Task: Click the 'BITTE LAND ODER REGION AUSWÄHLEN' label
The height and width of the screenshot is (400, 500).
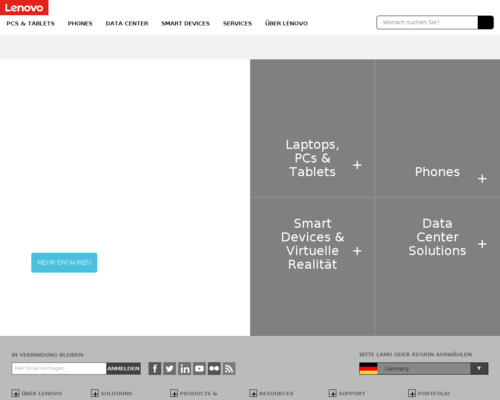Action: point(416,354)
